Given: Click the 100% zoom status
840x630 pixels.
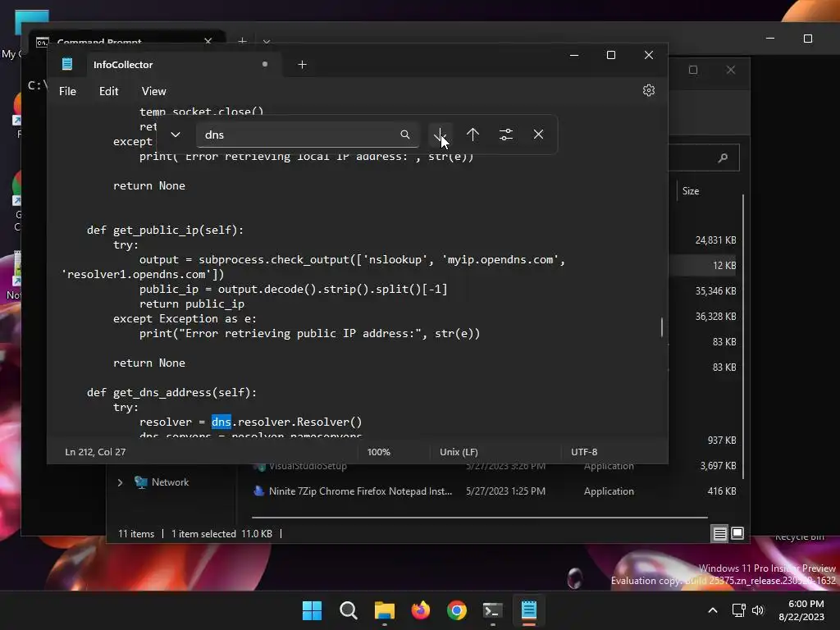Looking at the screenshot, I should click(379, 452).
